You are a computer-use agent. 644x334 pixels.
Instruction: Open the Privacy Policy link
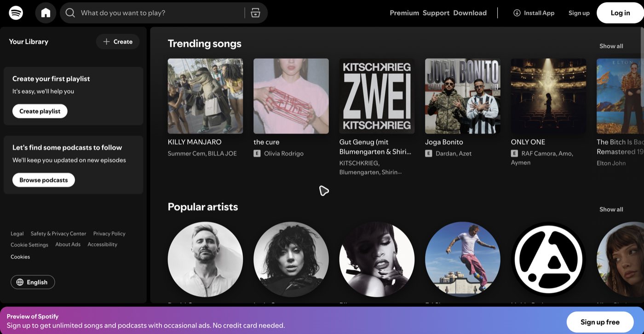109,234
